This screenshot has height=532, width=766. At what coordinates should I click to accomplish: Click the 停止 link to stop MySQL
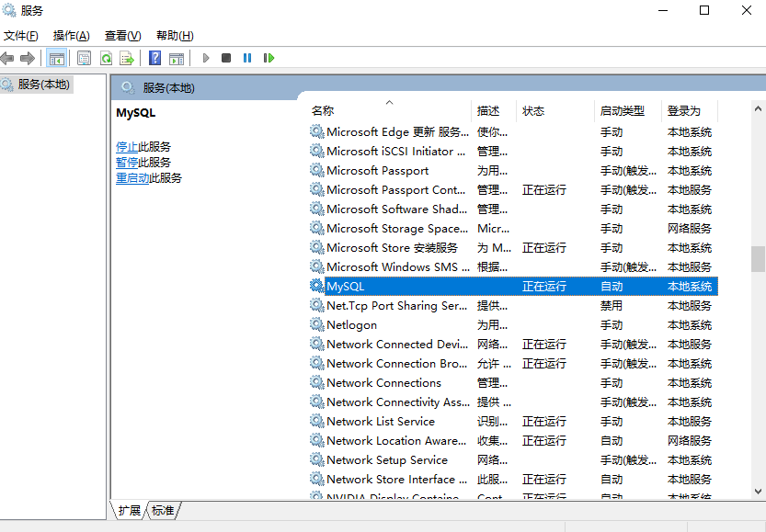pos(127,147)
